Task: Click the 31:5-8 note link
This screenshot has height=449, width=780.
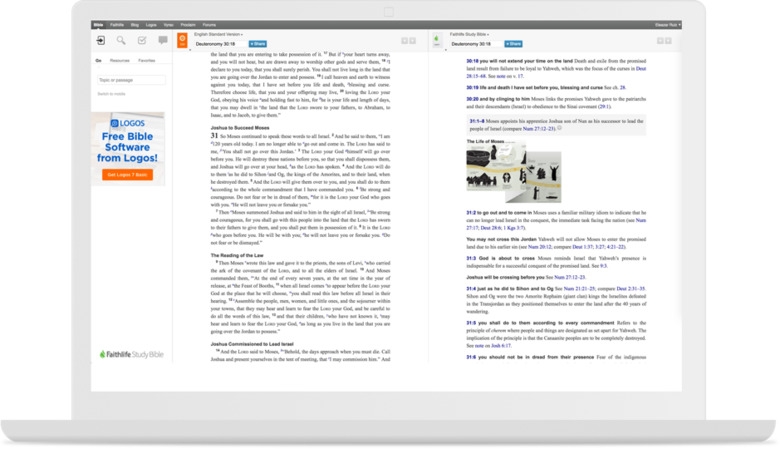Action: (x=477, y=121)
